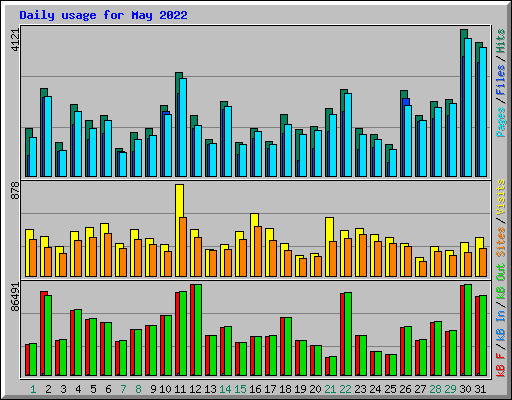Click the day 22 green kB Out bar
The image size is (512, 400).
pyautogui.click(x=348, y=334)
